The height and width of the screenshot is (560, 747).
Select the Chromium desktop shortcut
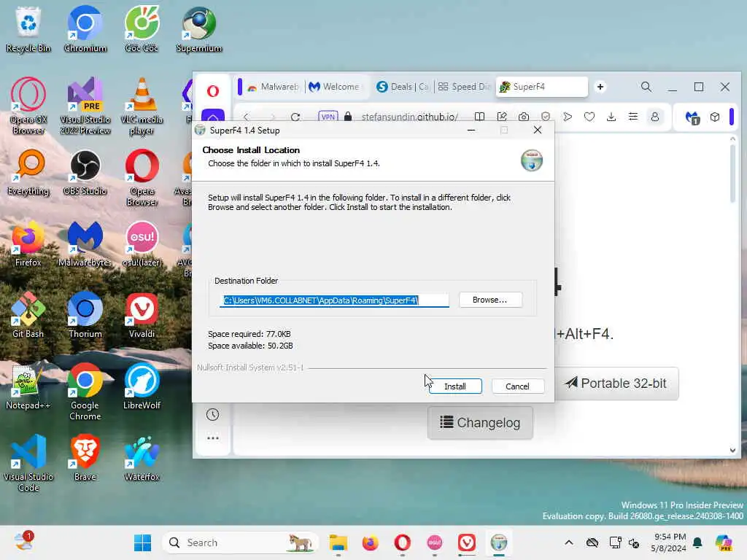[x=85, y=29]
